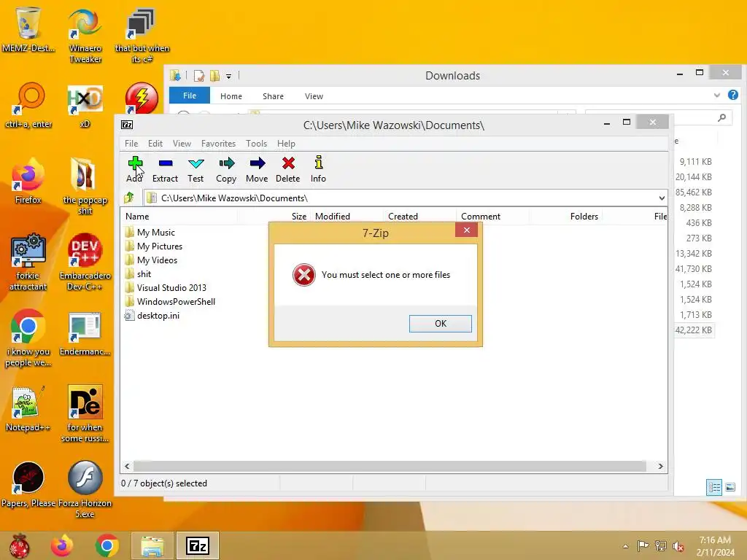Open the Edit menu in 7-Zip
The image size is (747, 560).
click(x=155, y=144)
